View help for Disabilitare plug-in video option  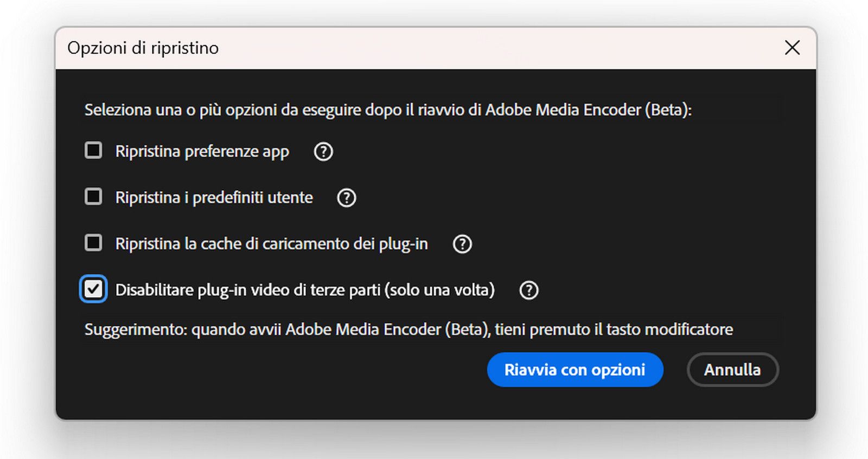(x=528, y=290)
